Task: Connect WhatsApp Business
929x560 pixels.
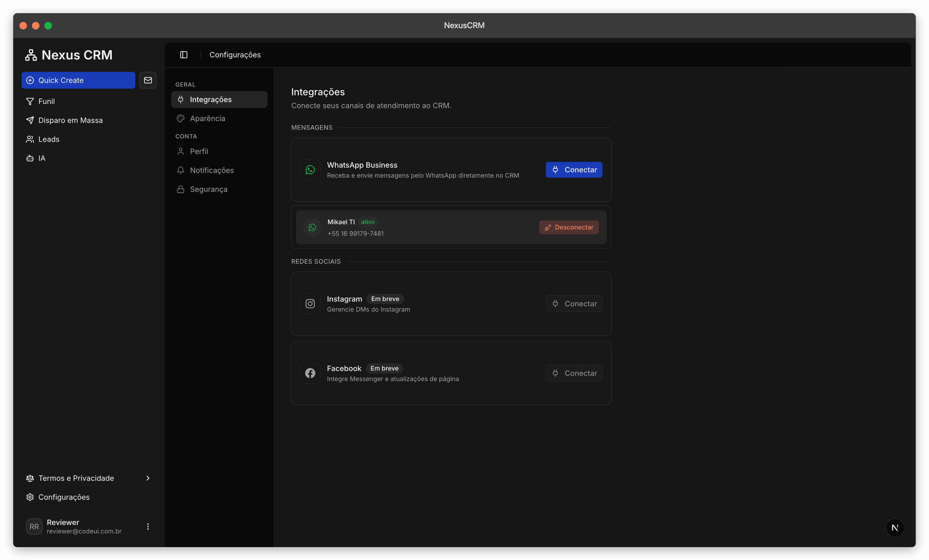Action: (x=574, y=170)
